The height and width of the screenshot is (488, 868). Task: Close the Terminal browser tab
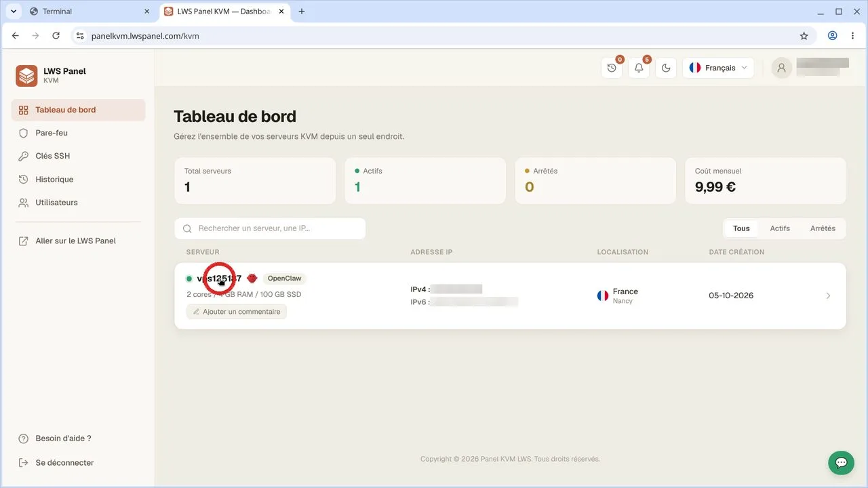pyautogui.click(x=147, y=12)
